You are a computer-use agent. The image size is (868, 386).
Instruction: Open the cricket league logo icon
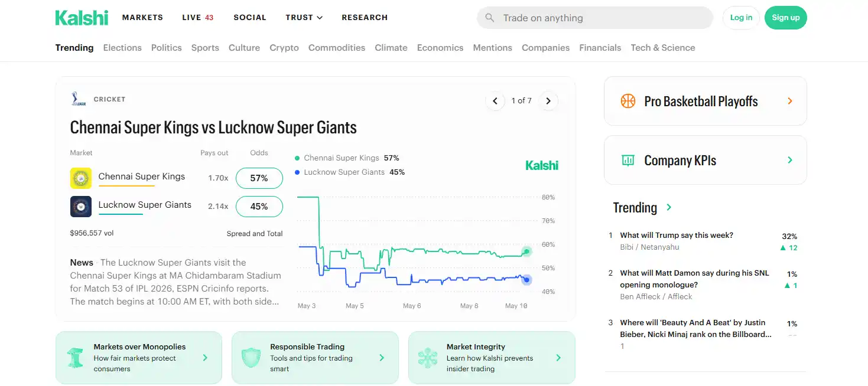(79, 99)
